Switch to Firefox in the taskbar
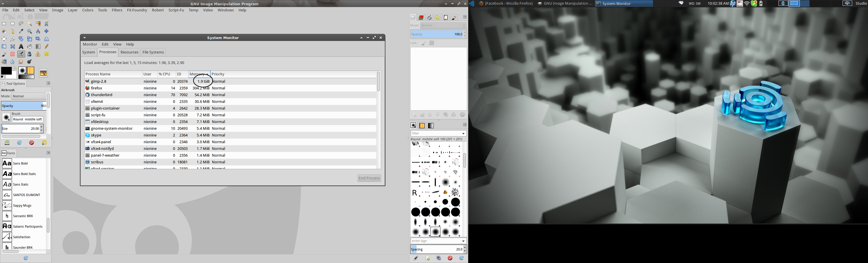Image resolution: width=868 pixels, height=263 pixels. click(x=506, y=4)
